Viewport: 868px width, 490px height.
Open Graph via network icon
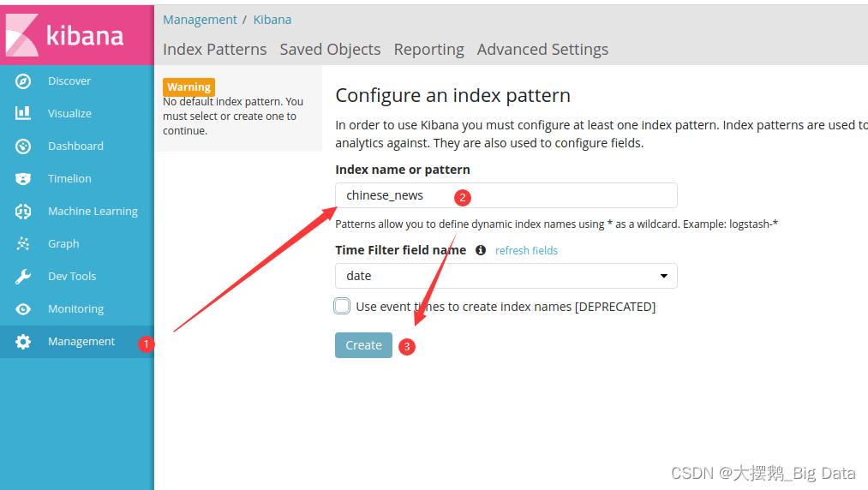22,243
